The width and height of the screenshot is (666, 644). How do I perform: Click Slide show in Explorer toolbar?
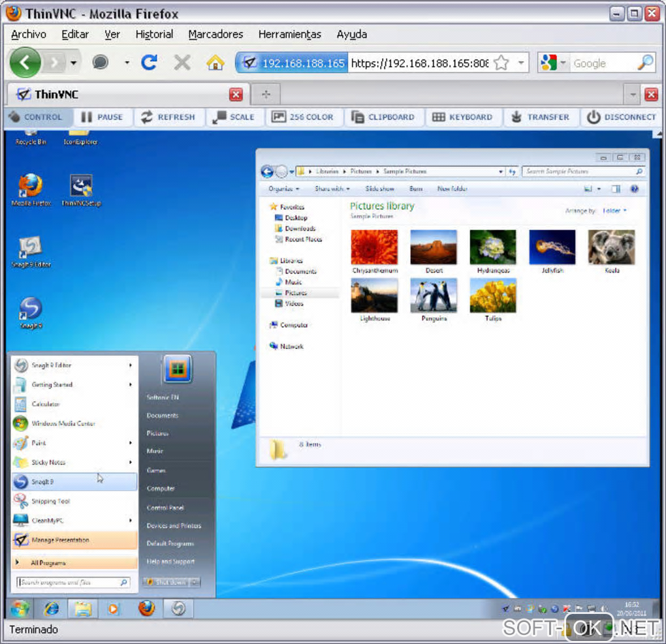click(380, 189)
